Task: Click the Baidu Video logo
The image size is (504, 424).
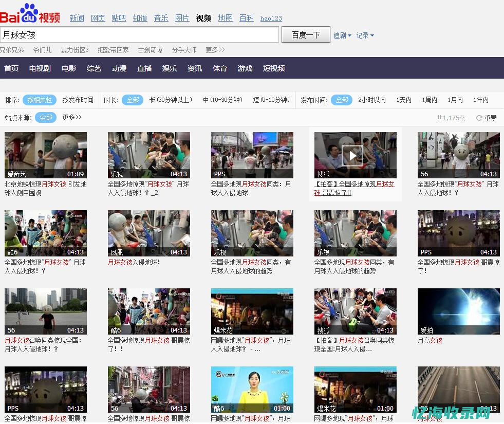Action: (30, 14)
